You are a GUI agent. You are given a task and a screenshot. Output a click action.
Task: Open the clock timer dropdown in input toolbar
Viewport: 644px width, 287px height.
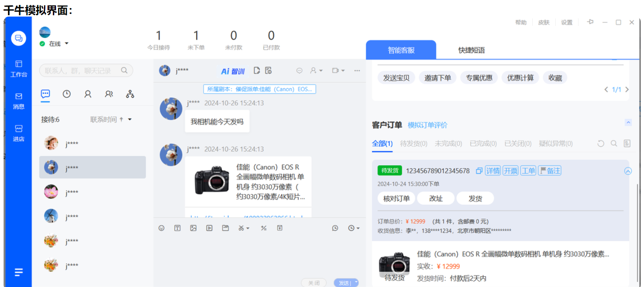tap(354, 228)
